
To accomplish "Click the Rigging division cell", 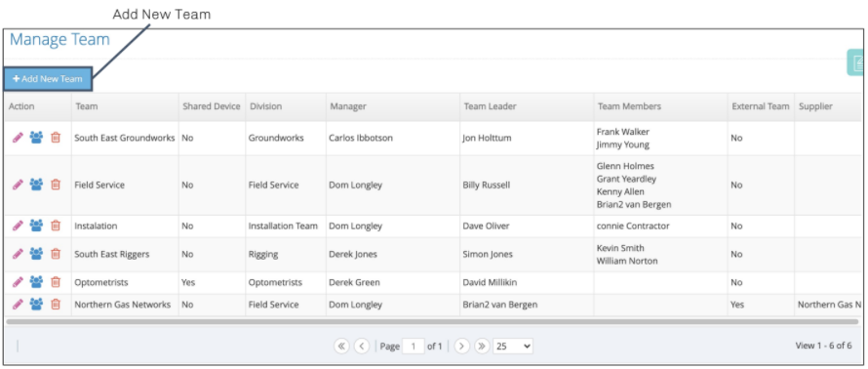I will [x=263, y=255].
